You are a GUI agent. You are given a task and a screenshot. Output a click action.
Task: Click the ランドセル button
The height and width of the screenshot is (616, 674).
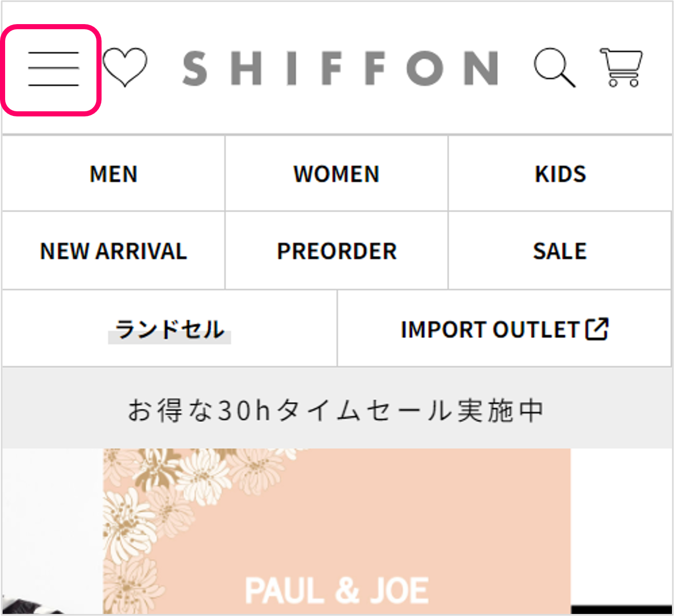tap(169, 329)
